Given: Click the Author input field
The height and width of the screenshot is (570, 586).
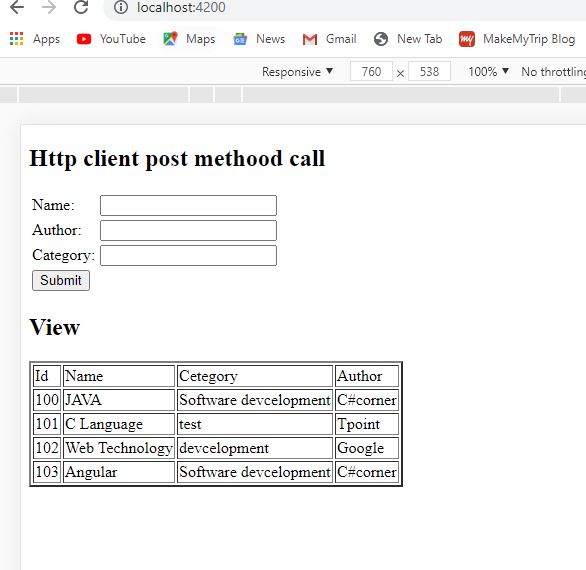Looking at the screenshot, I should click(x=188, y=230).
